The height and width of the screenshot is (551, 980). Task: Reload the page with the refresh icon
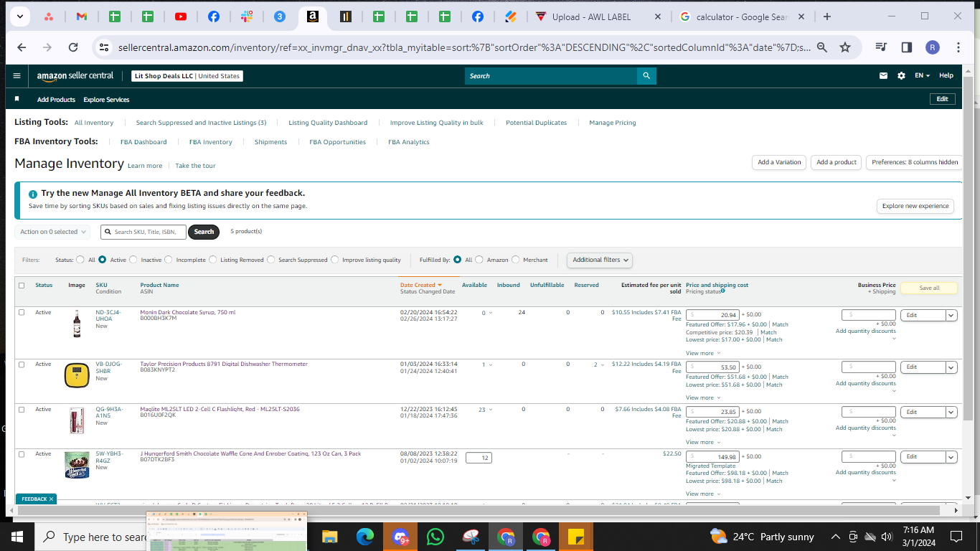click(73, 47)
